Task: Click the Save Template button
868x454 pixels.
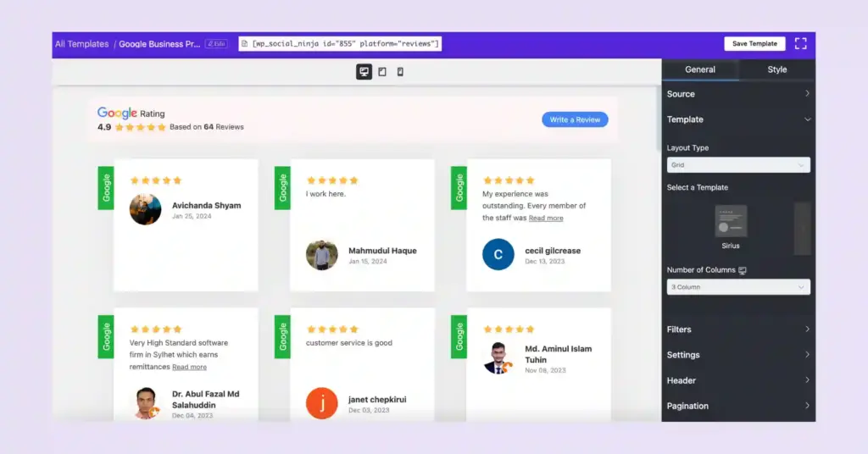Action: (x=754, y=44)
